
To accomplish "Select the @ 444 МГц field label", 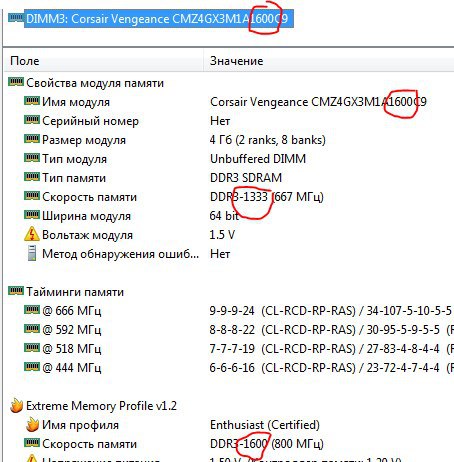I will pos(72,368).
